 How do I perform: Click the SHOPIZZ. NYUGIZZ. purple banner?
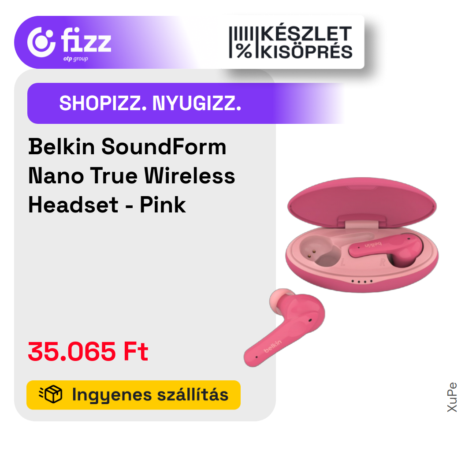tap(186, 103)
